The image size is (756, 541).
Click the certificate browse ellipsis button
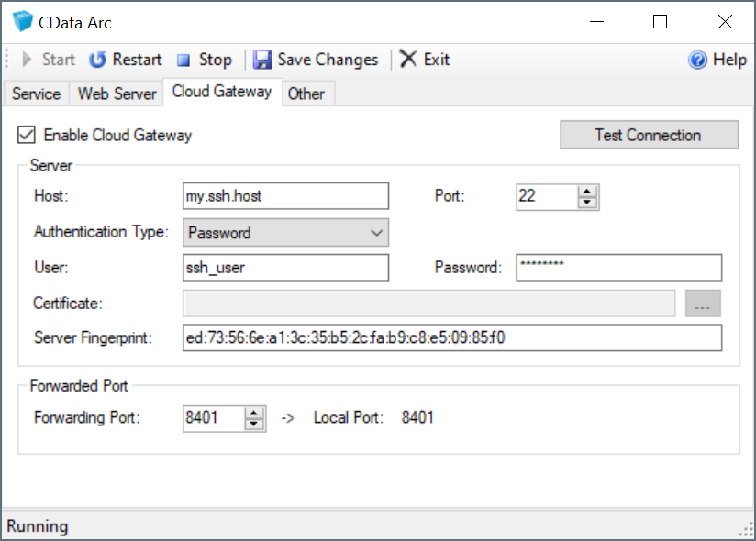pos(703,304)
